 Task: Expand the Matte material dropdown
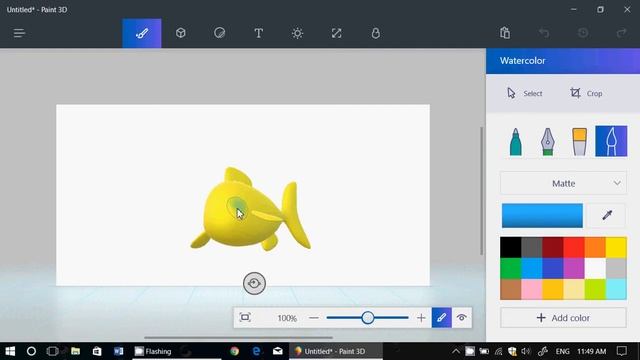563,183
